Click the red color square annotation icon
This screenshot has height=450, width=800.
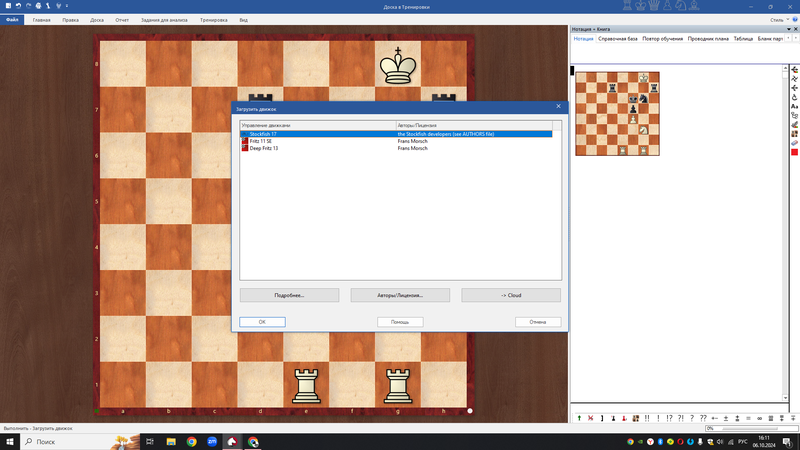(794, 152)
